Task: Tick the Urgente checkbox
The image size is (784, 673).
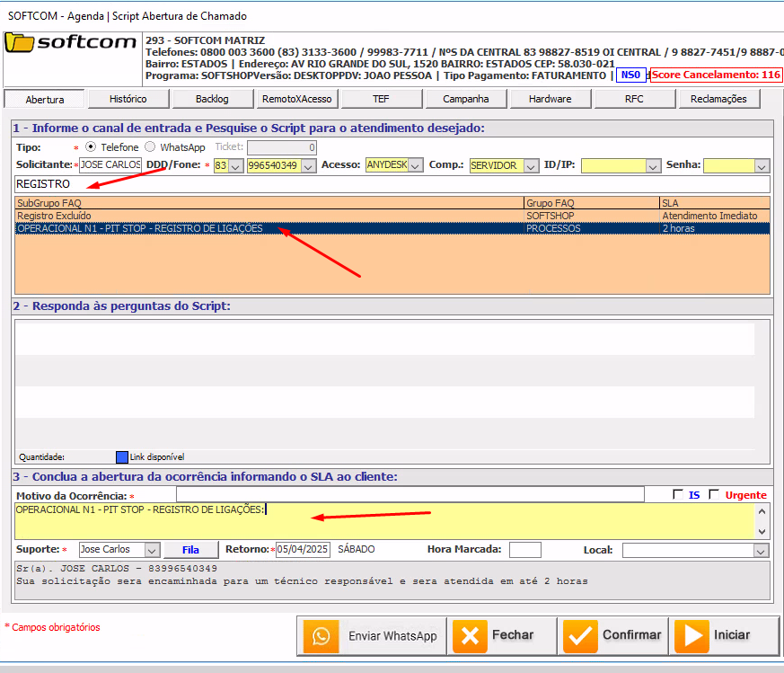Action: pos(715,495)
